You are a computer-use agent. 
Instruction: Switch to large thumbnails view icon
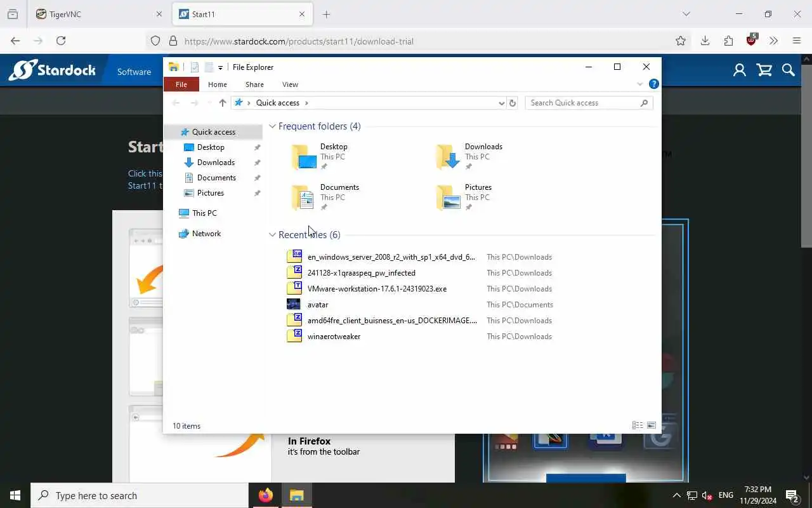[652, 425]
